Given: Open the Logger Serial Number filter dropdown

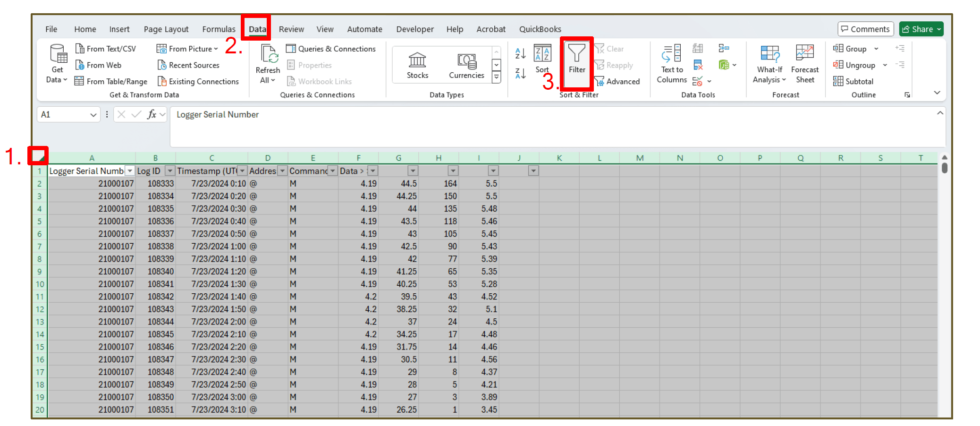Looking at the screenshot, I should (x=130, y=171).
